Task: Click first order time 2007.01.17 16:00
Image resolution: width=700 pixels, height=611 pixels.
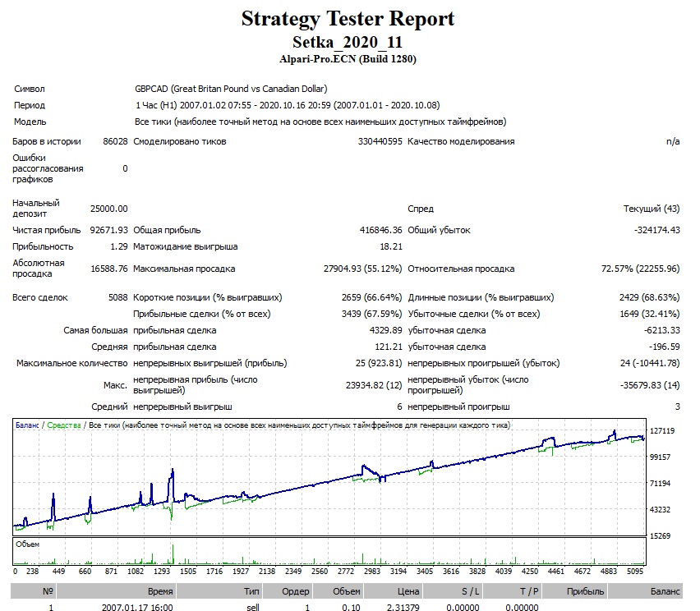Action: (x=137, y=607)
